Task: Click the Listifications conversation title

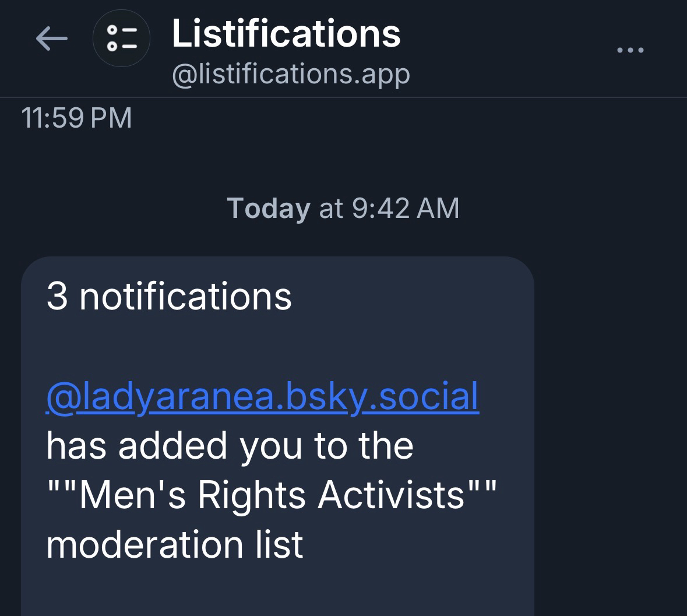Action: pyautogui.click(x=286, y=33)
